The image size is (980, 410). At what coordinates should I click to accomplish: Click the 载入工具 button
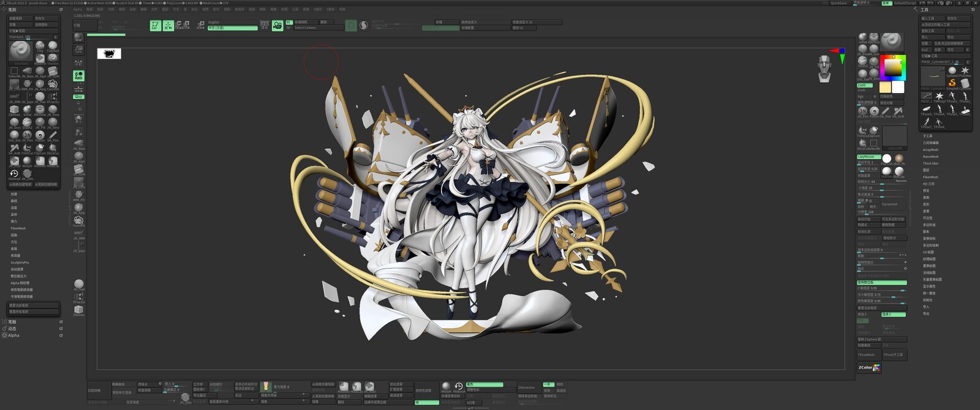933,18
